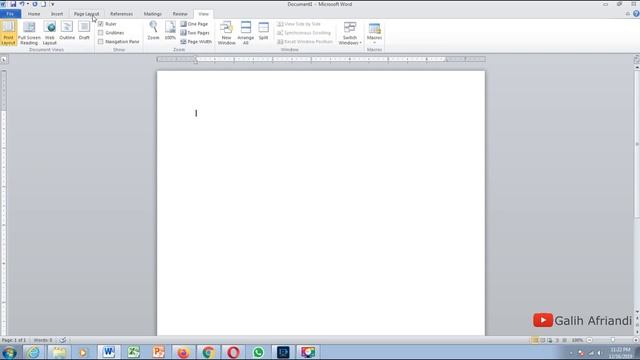Choose Two Pages zoom

click(x=195, y=33)
